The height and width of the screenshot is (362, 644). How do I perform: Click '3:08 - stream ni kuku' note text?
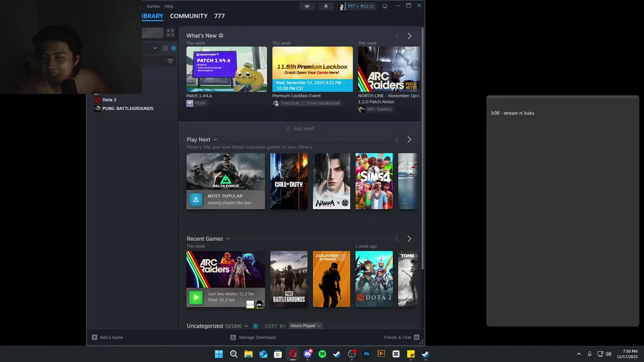512,113
